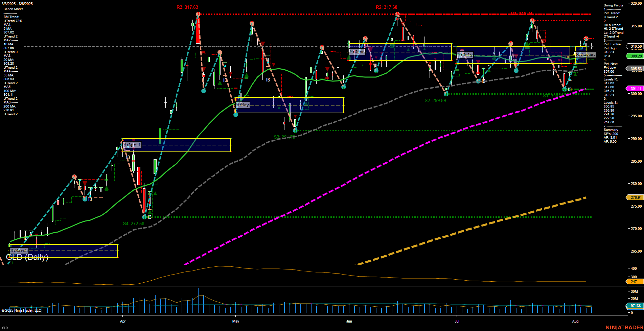Click the Bench Marks panel heading
Viewport: 644px width, 331px height.
click(x=14, y=9)
